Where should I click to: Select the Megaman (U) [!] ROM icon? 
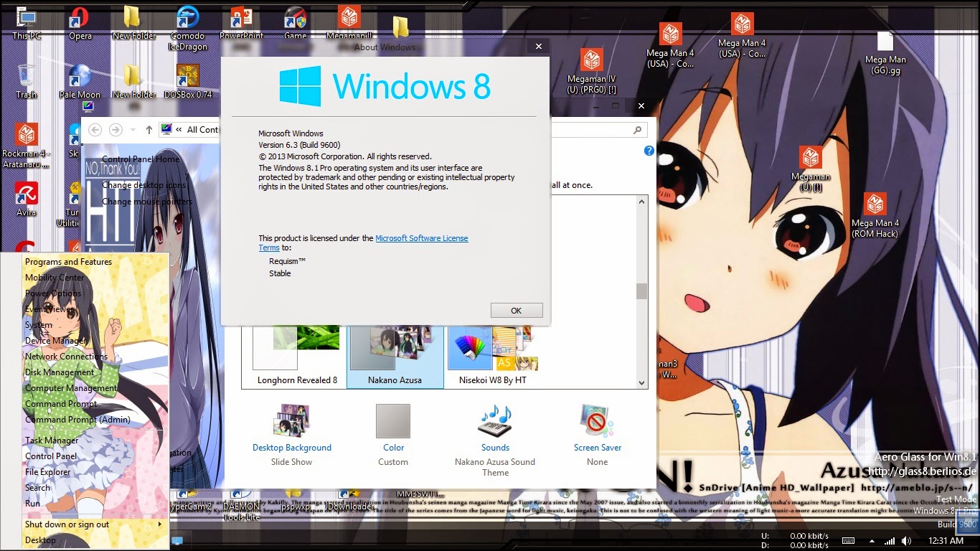point(811,169)
